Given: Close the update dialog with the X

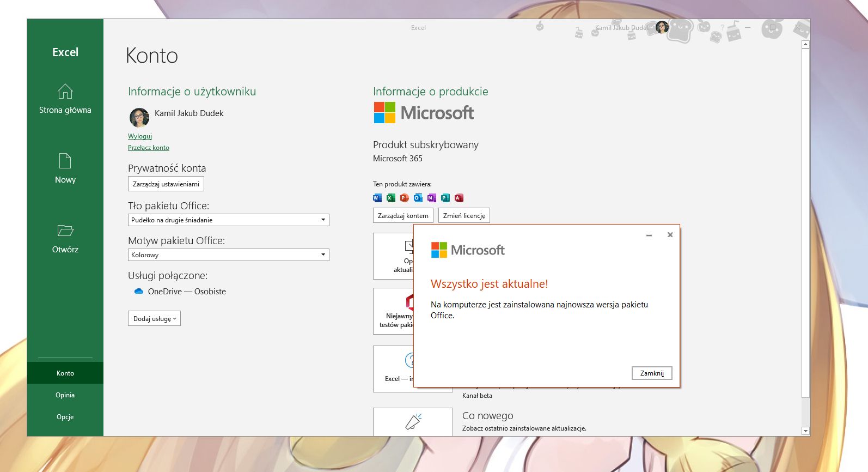Looking at the screenshot, I should coord(670,235).
